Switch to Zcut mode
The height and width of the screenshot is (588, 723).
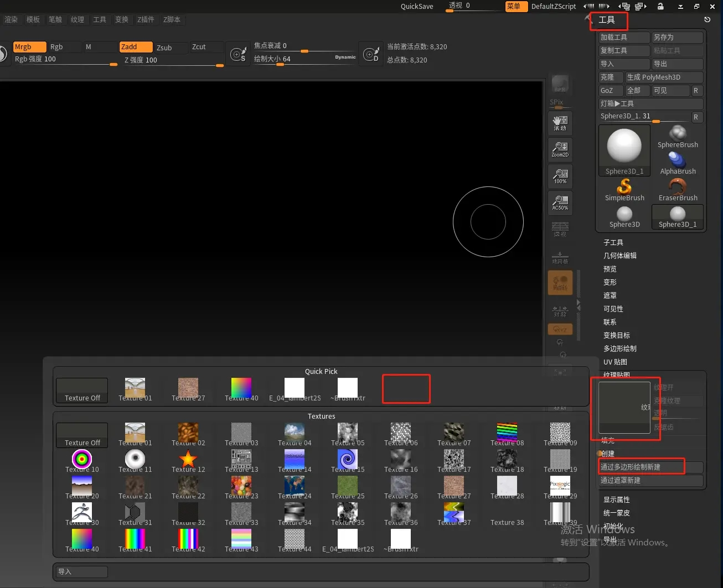[x=206, y=47]
